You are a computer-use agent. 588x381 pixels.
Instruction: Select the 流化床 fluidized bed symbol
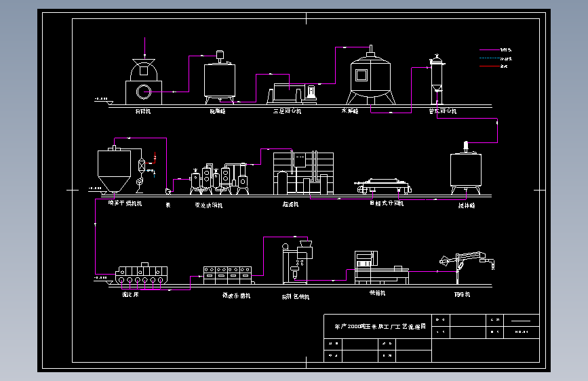coord(141,273)
